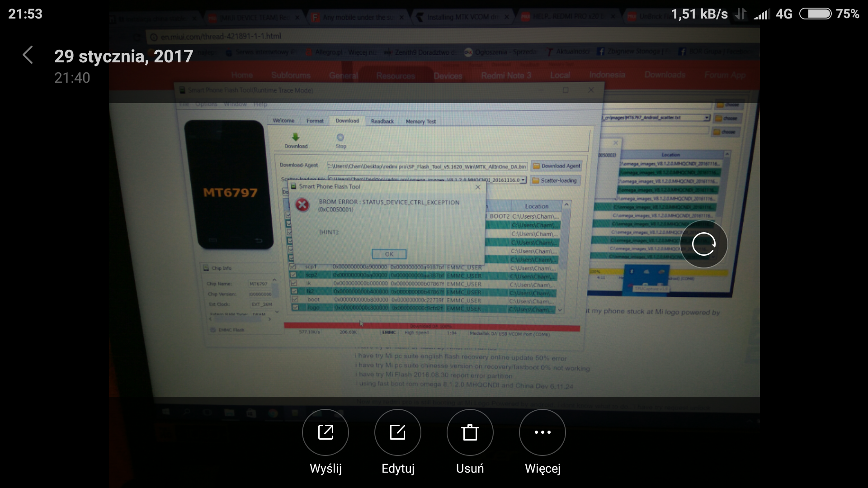Tap the circular rotate screen button
Viewport: 868px width, 488px height.
point(703,244)
